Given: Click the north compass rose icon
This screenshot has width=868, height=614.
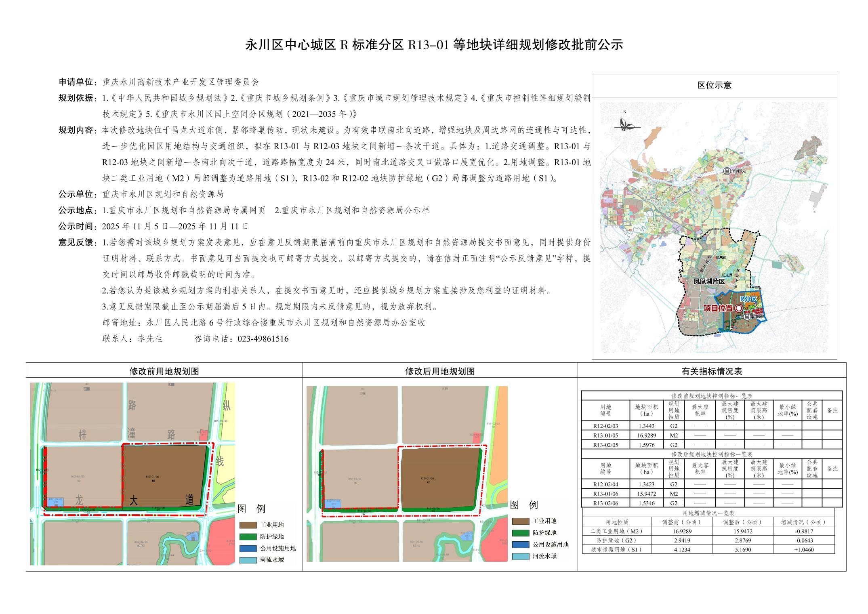Looking at the screenshot, I should click(625, 124).
